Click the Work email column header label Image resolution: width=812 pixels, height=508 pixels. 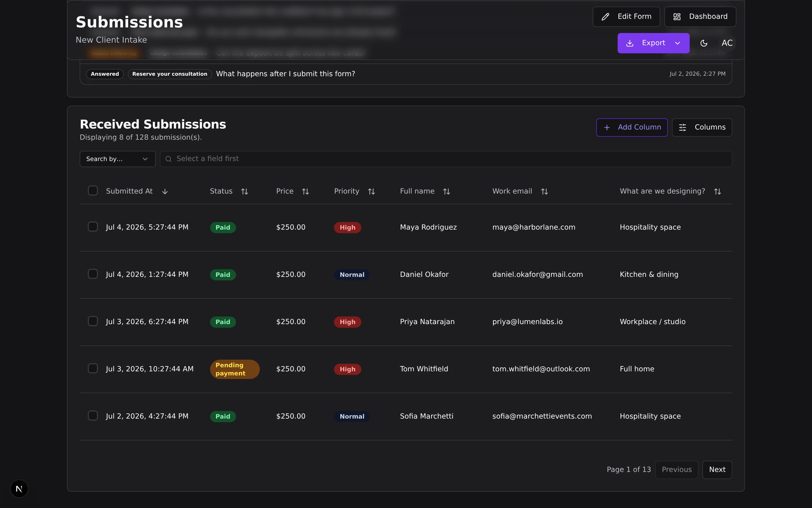[x=512, y=191]
